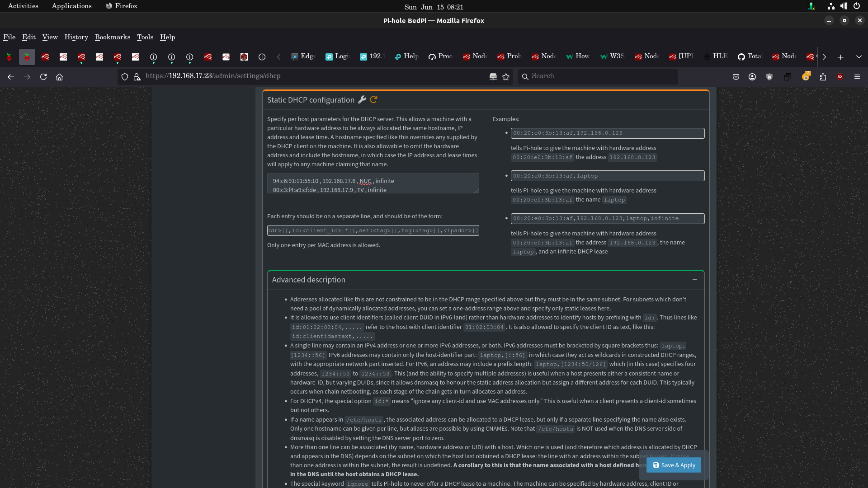Select the example field '00:20:e0:3b:13:af,laptop'
The image size is (868, 488).
(608, 176)
